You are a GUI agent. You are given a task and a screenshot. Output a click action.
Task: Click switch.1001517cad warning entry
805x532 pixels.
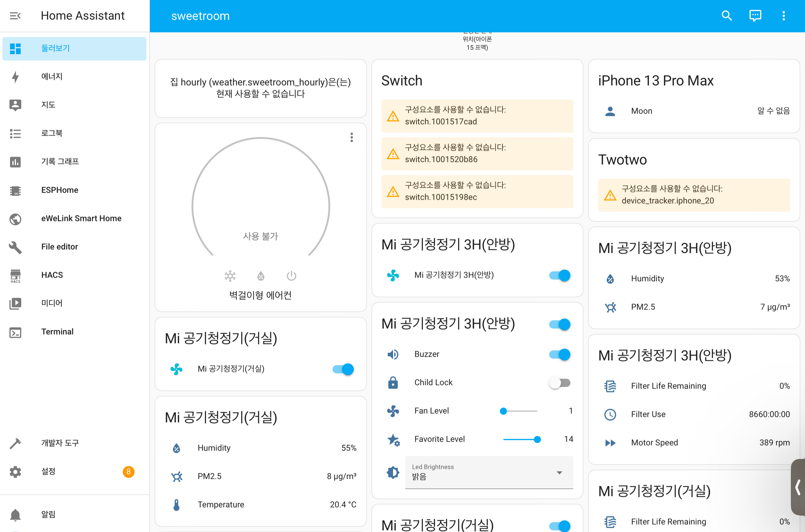point(477,116)
